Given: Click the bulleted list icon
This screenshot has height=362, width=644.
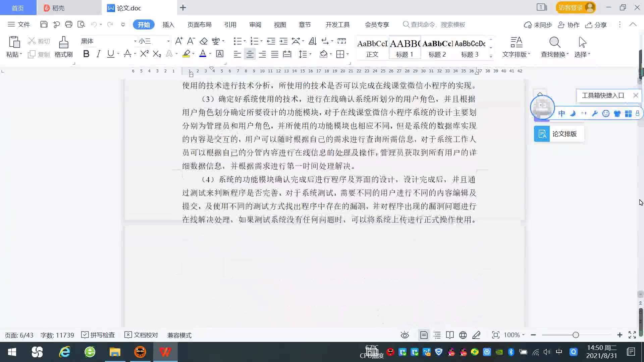Looking at the screenshot, I should coord(237,41).
